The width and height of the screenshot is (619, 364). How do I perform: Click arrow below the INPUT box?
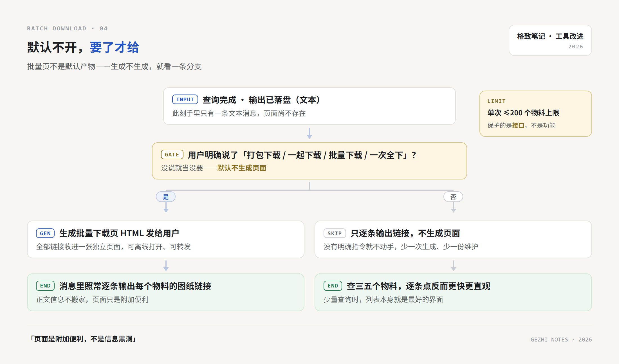[x=309, y=134]
